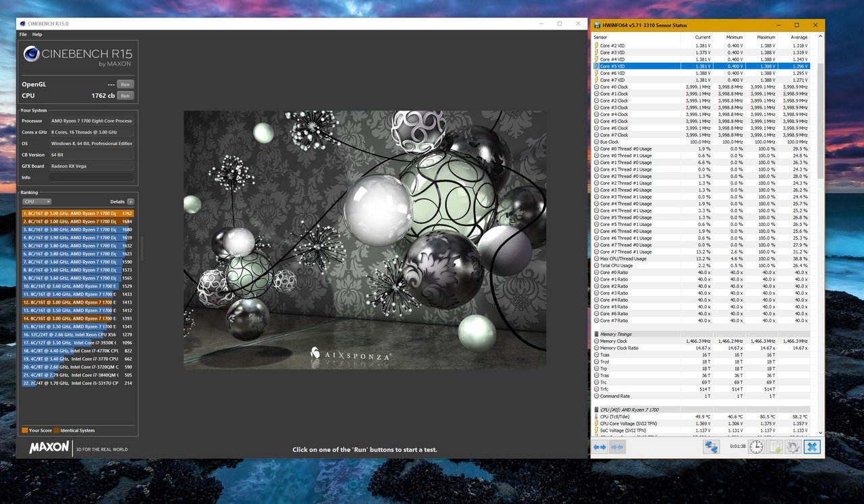
Task: Select the SoC Voltage (SVI2 TFN) row
Action: pyautogui.click(x=702, y=430)
